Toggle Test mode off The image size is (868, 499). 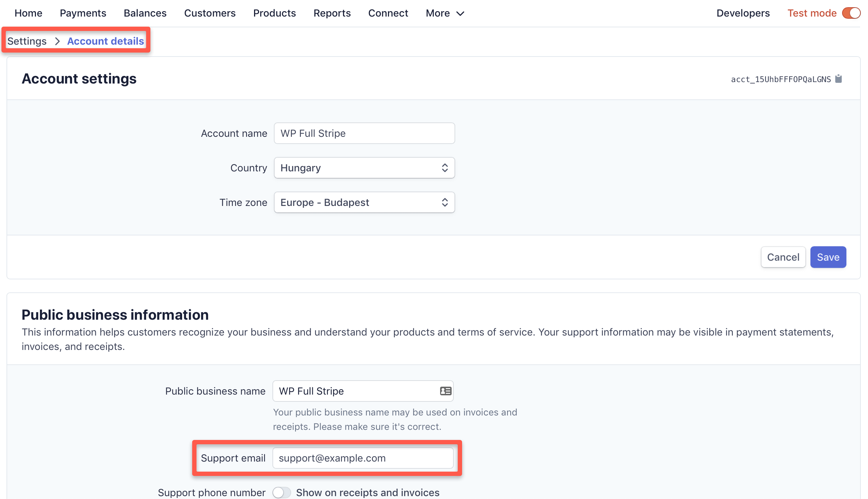[x=851, y=13]
